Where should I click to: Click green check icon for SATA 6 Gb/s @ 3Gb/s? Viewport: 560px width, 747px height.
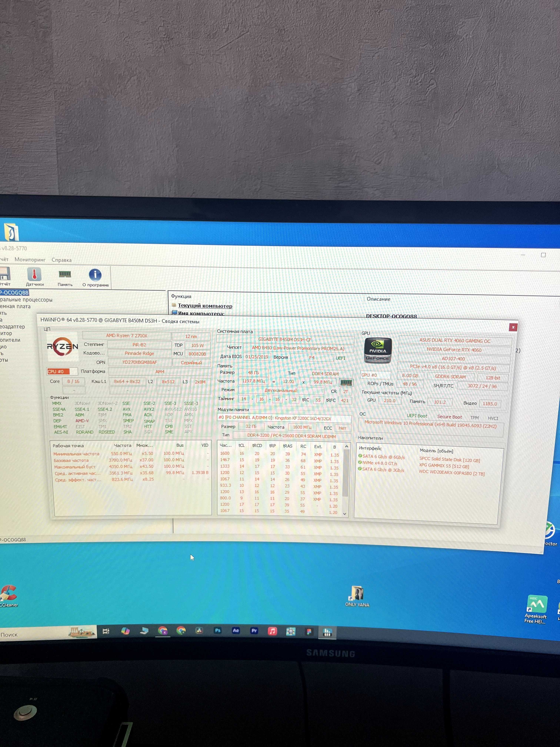pyautogui.click(x=360, y=469)
